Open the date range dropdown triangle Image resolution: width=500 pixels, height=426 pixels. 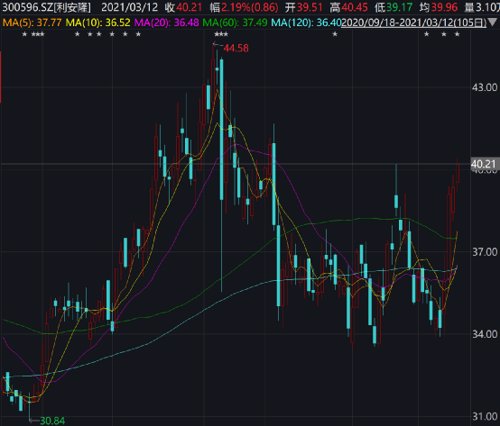492,23
